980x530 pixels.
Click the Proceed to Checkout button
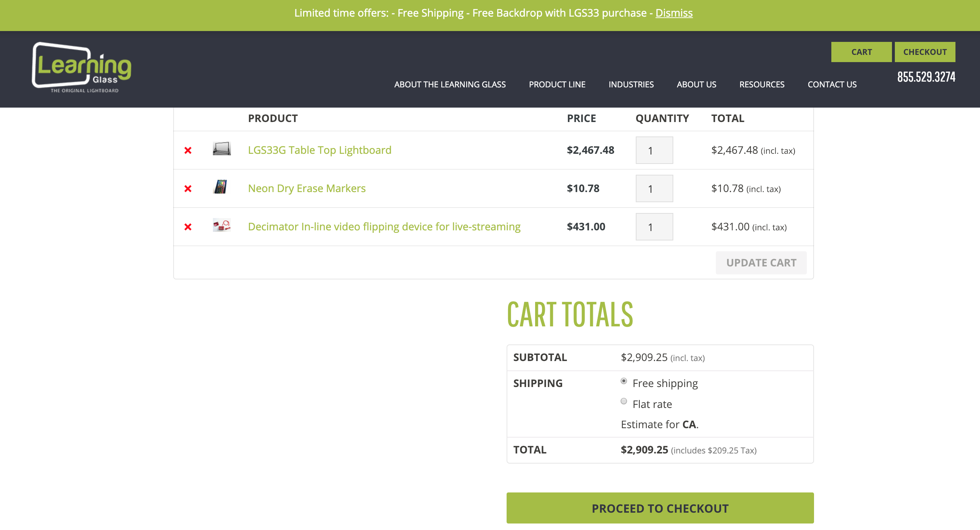[x=660, y=508]
